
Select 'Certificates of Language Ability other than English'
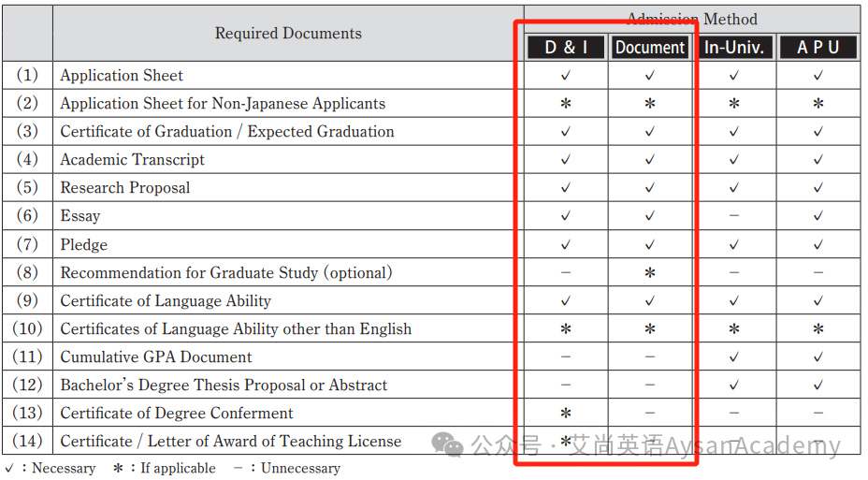[x=236, y=328]
